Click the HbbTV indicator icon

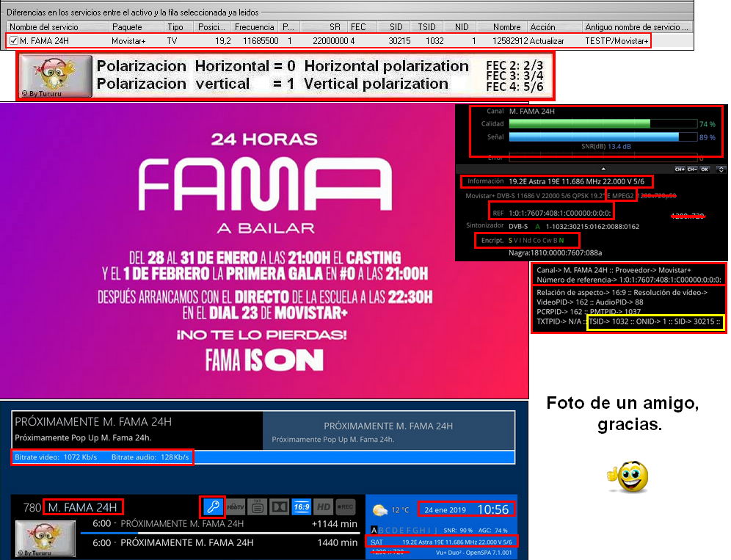click(x=235, y=507)
